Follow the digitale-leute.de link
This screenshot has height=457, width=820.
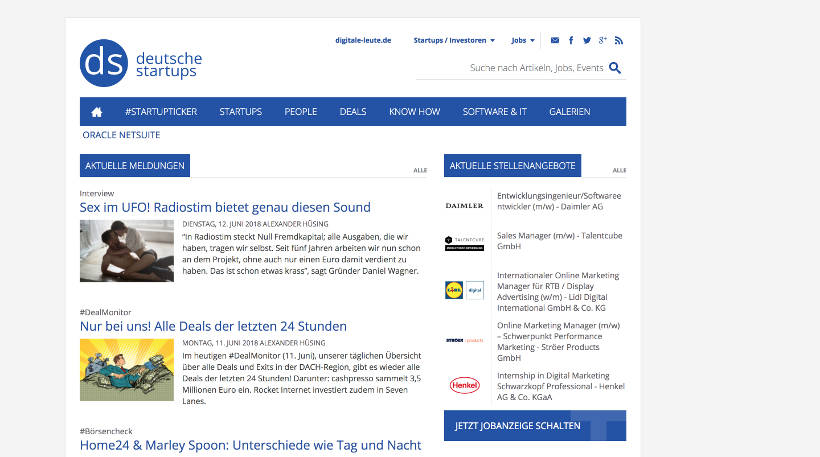click(x=363, y=41)
